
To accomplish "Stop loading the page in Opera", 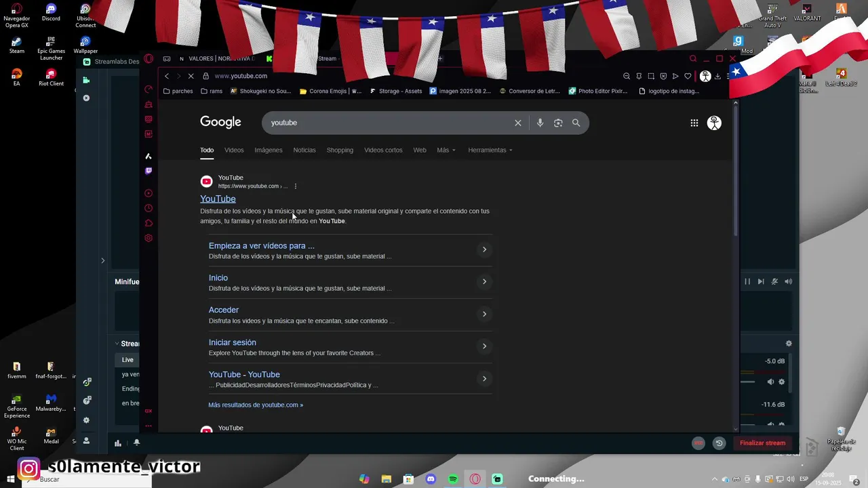I will (x=191, y=76).
